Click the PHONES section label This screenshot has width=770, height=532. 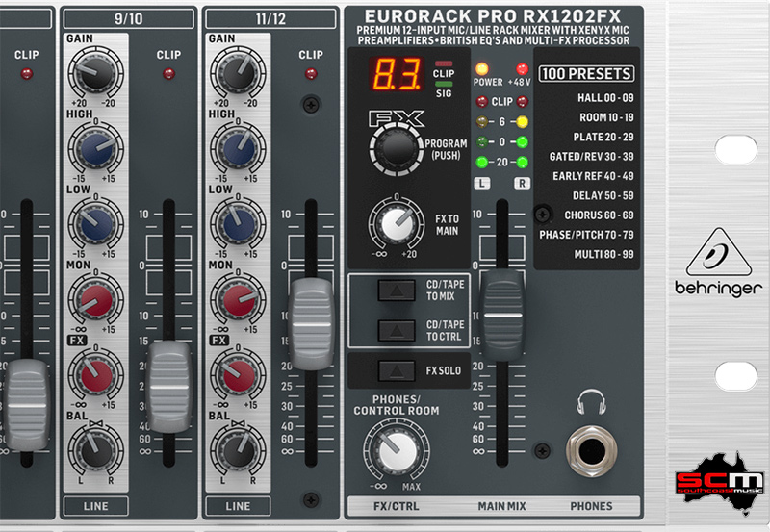(591, 506)
